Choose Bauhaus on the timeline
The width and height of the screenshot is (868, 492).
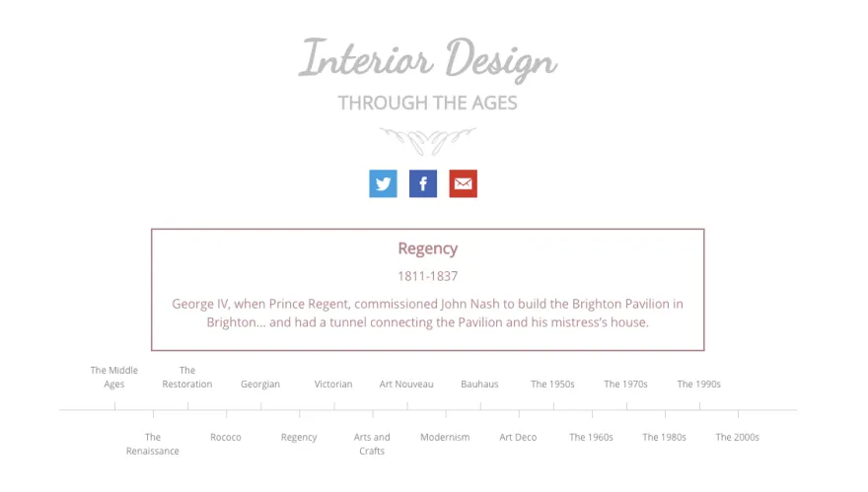click(x=479, y=385)
